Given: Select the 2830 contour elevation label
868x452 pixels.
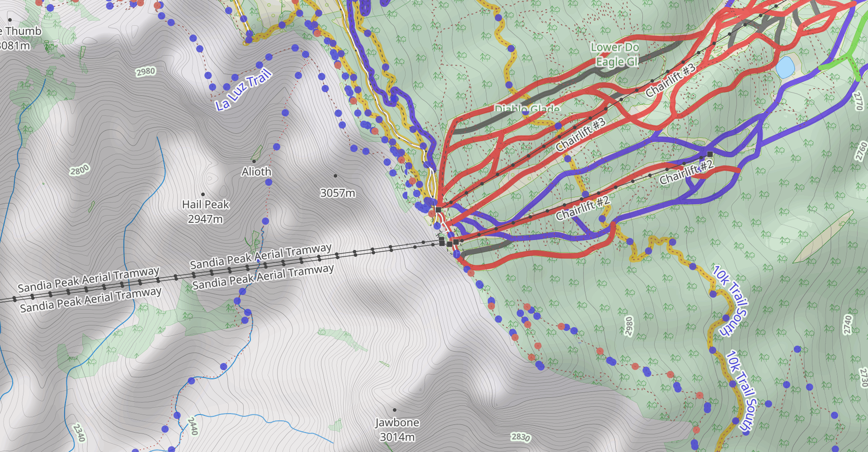Looking at the screenshot, I should point(521,437).
